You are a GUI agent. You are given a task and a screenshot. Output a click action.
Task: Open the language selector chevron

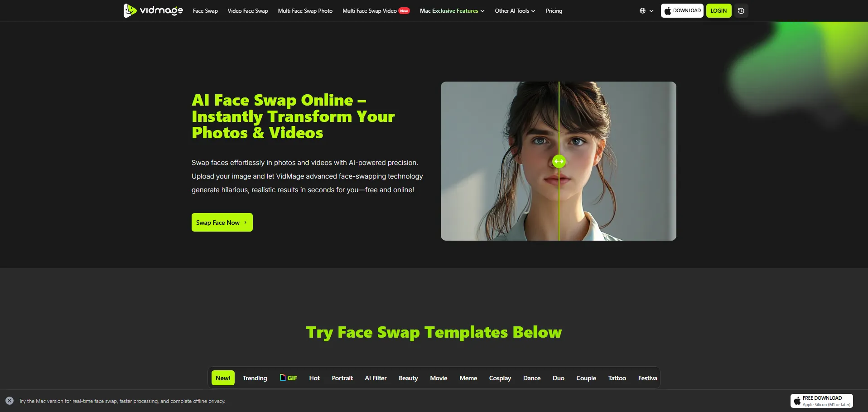click(x=651, y=11)
